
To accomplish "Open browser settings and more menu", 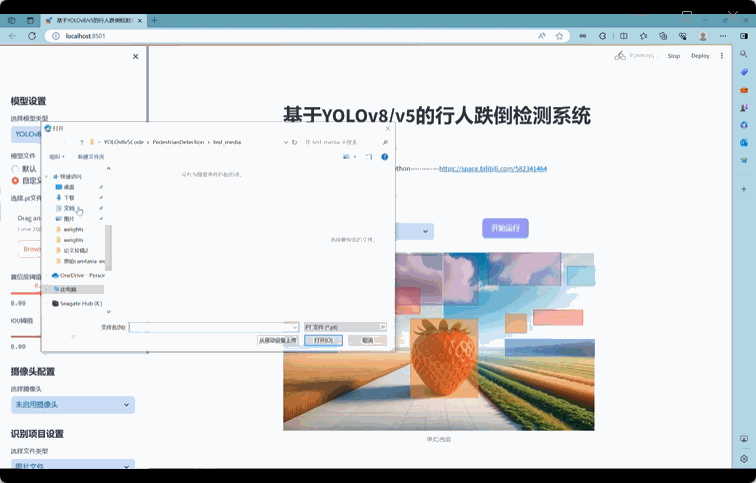I will pyautogui.click(x=723, y=36).
